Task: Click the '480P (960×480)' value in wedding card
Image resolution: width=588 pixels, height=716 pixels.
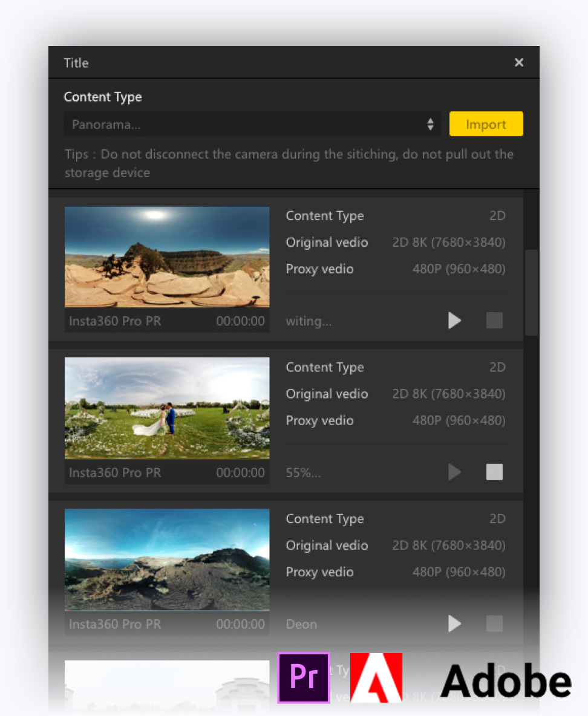Action: click(459, 420)
